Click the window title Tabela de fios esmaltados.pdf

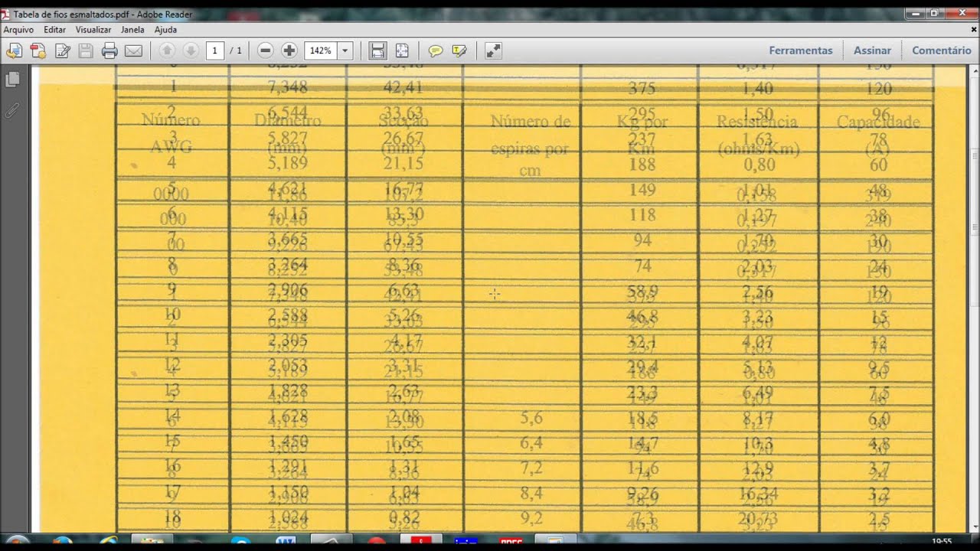[70, 15]
